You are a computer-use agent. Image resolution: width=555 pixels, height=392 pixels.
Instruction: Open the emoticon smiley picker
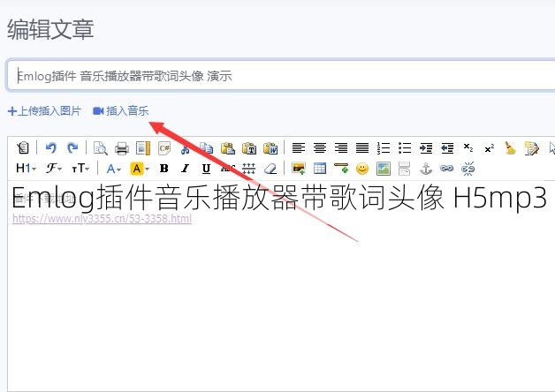(x=362, y=169)
